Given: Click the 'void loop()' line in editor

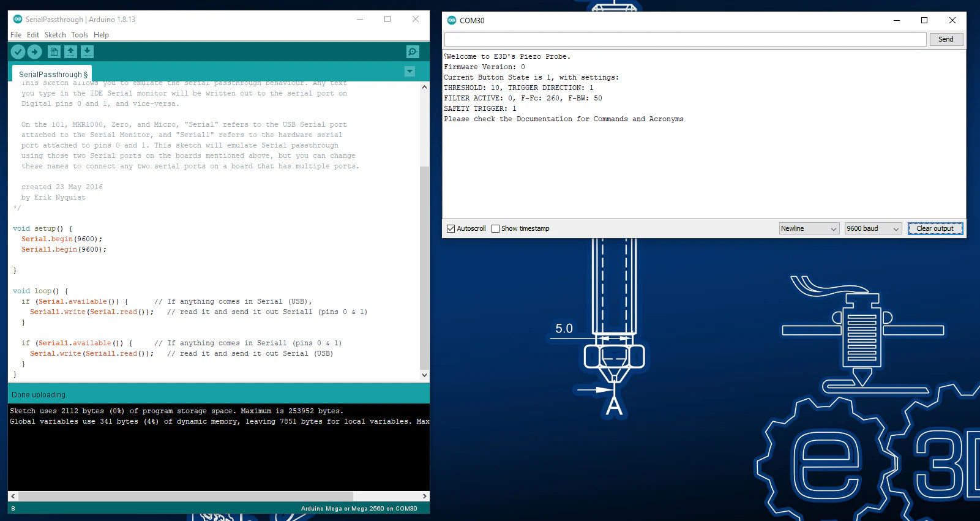Looking at the screenshot, I should pyautogui.click(x=40, y=291).
